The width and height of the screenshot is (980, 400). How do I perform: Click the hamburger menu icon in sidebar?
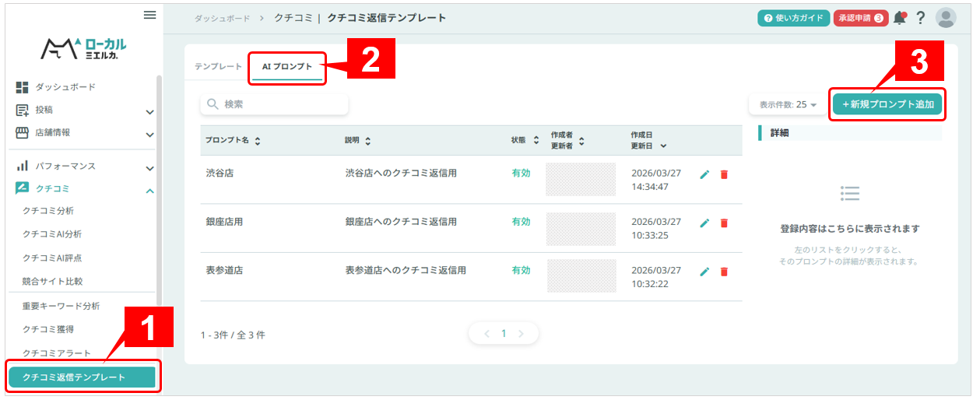[x=149, y=15]
